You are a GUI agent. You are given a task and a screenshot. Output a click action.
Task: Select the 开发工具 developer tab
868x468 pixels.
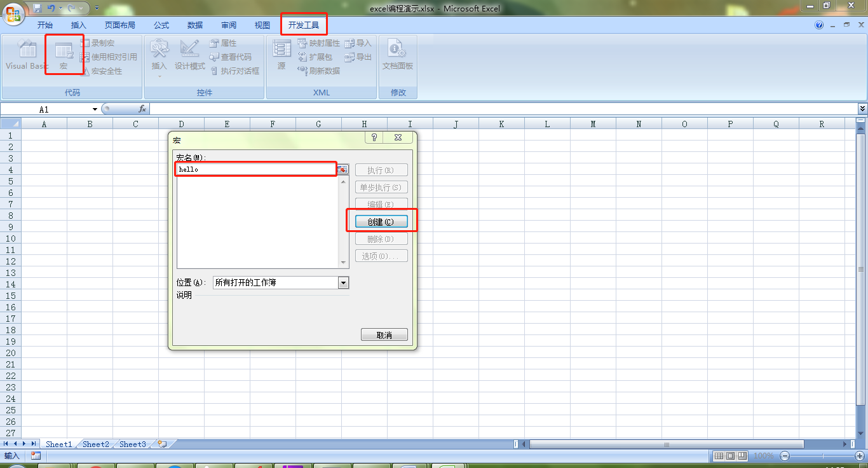click(x=304, y=25)
